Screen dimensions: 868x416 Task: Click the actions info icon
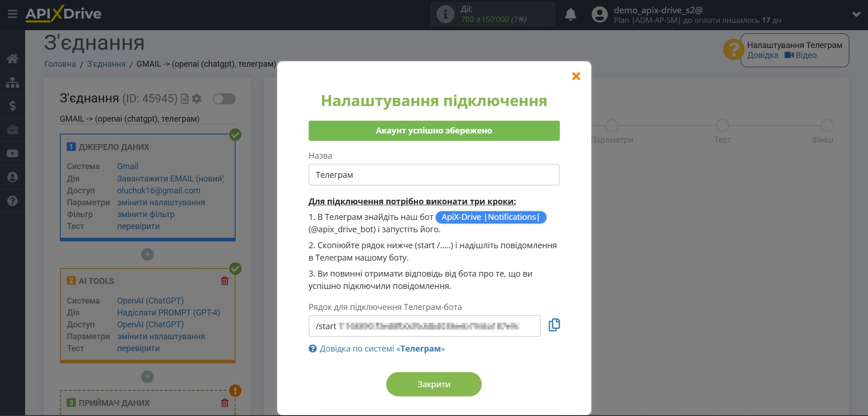(445, 14)
